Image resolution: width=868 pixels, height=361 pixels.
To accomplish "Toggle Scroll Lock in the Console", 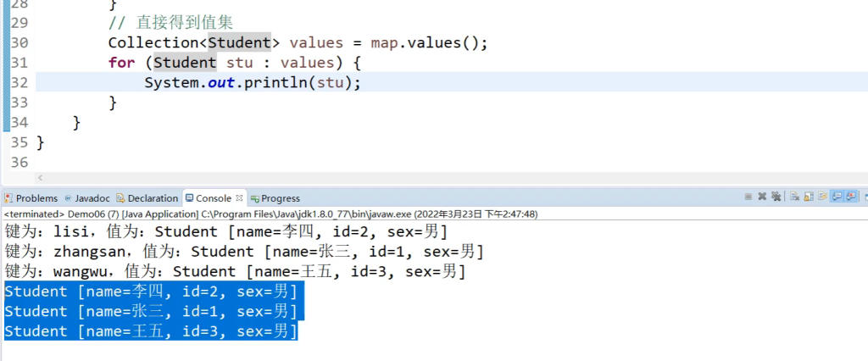I will [809, 197].
